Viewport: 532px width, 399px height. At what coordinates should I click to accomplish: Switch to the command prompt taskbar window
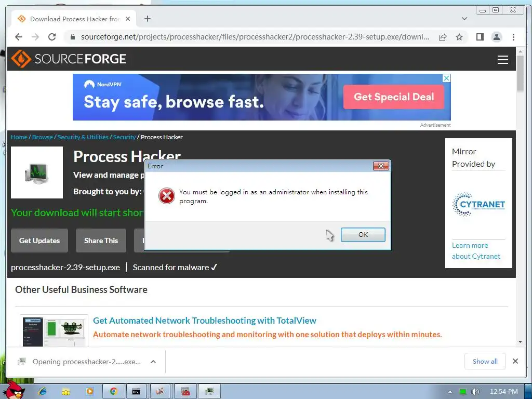point(137,392)
